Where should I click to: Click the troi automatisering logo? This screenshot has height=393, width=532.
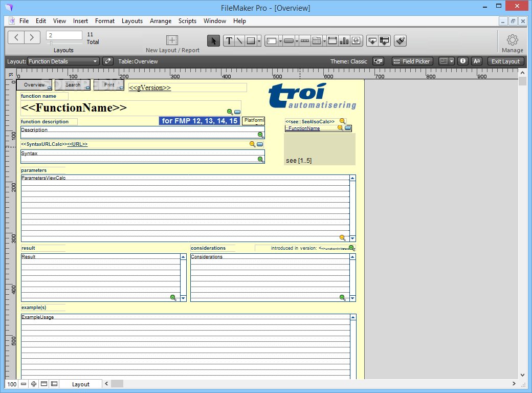(313, 96)
